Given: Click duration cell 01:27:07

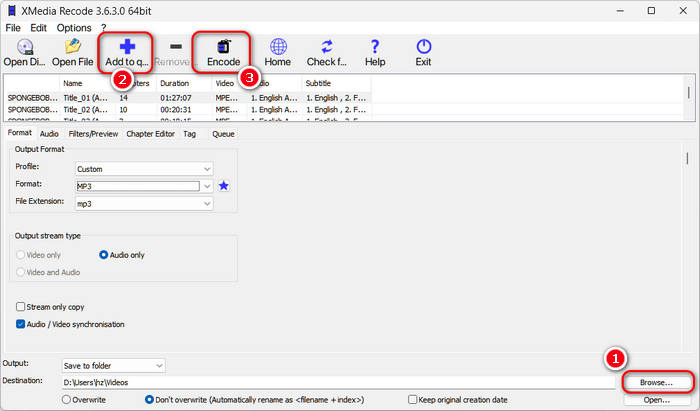Looking at the screenshot, I should click(x=176, y=98).
